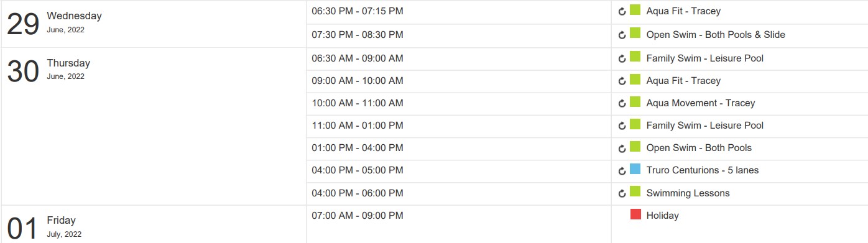Open Truro Centurions - 5 lanes event
Image resolution: width=868 pixels, height=243 pixels.
pos(703,170)
